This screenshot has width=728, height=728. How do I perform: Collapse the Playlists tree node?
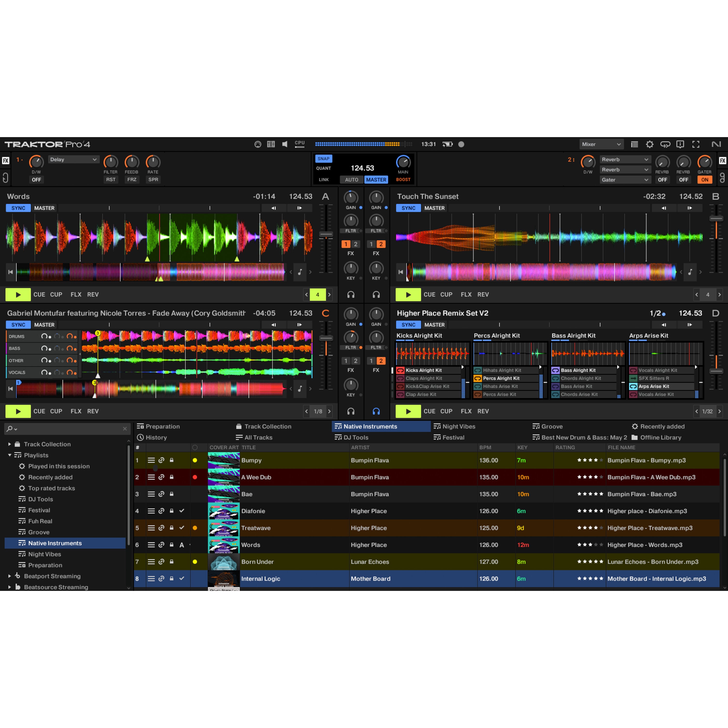pos(9,455)
